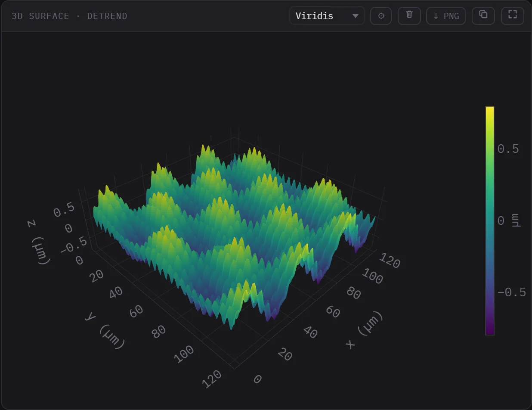Click the colorbar's 0 tick label
This screenshot has height=410, width=532.
pyautogui.click(x=501, y=221)
